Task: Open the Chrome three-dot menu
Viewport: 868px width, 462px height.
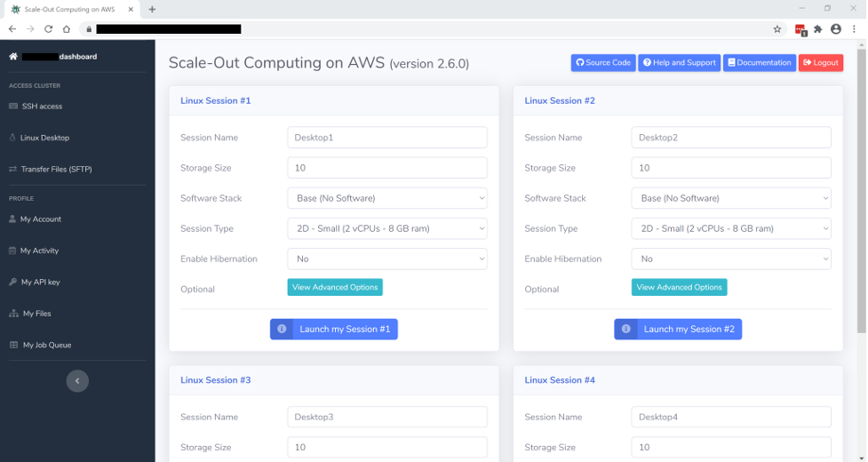Action: pyautogui.click(x=854, y=29)
